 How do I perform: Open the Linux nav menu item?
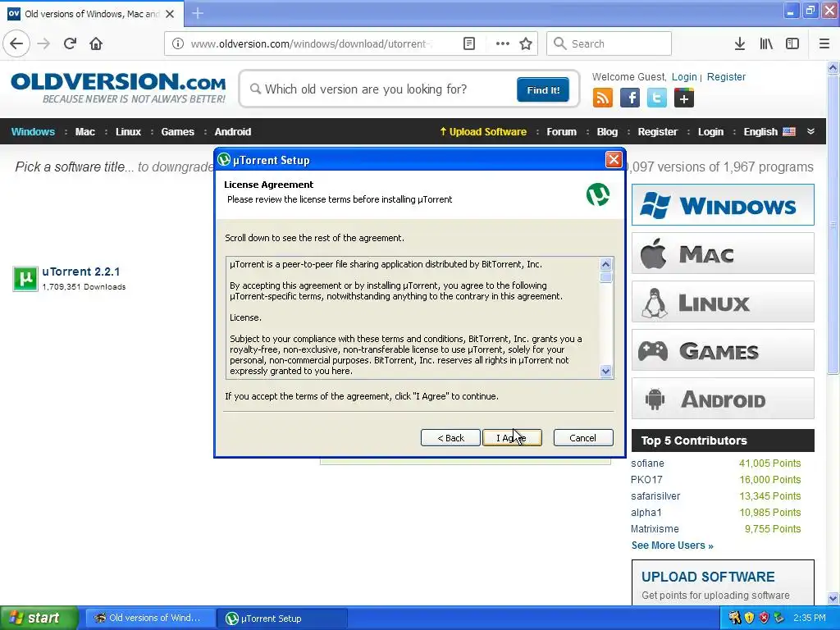point(128,132)
